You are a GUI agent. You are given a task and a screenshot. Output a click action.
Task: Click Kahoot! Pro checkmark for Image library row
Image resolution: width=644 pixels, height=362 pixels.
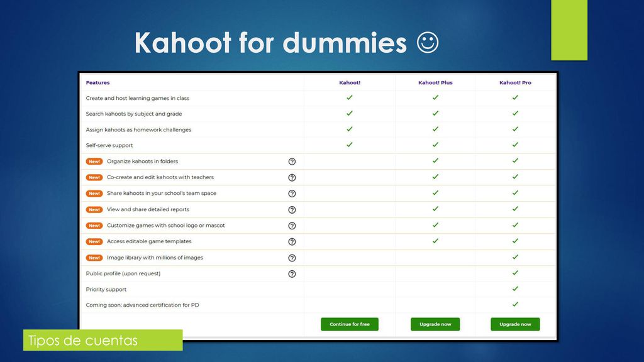[515, 257]
